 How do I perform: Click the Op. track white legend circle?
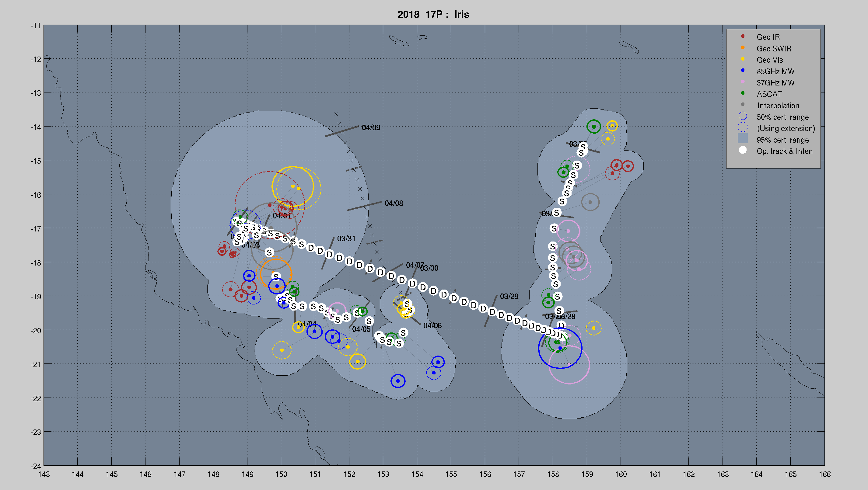[x=743, y=150]
